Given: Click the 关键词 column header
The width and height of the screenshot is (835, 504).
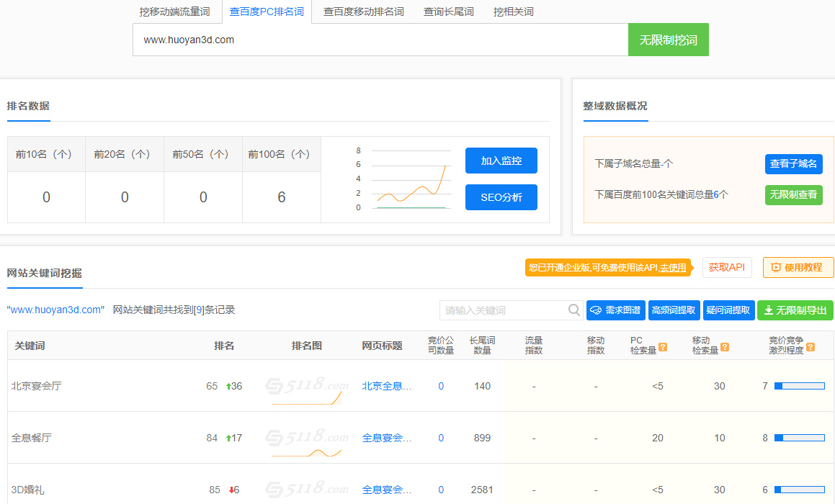Looking at the screenshot, I should pos(30,346).
